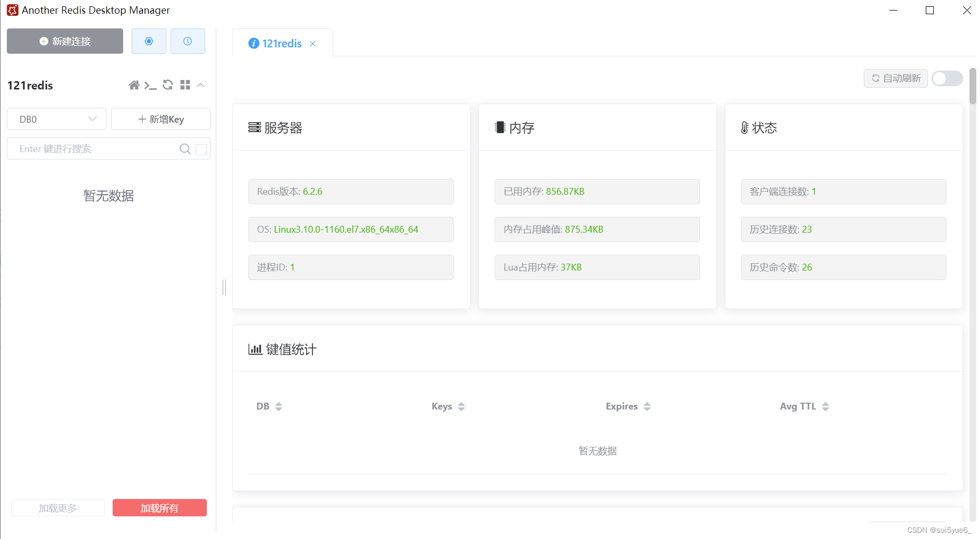Open the settings gear button
The image size is (980, 539).
[x=149, y=41]
